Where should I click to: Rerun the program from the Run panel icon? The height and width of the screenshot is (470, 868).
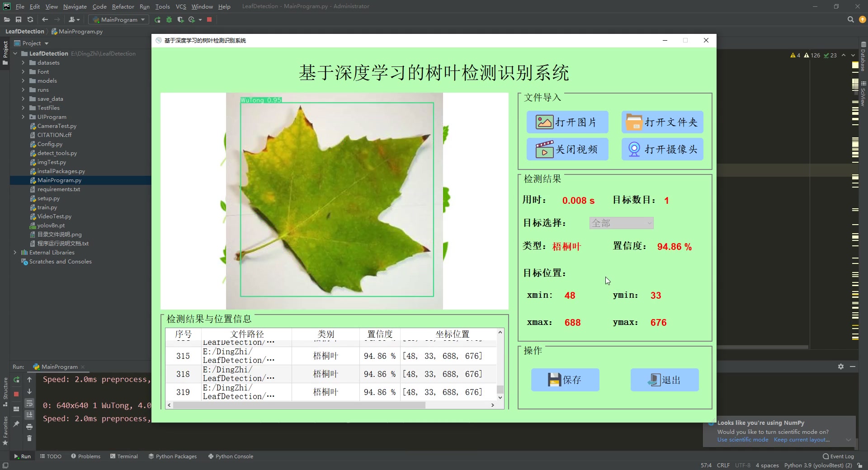pyautogui.click(x=16, y=380)
